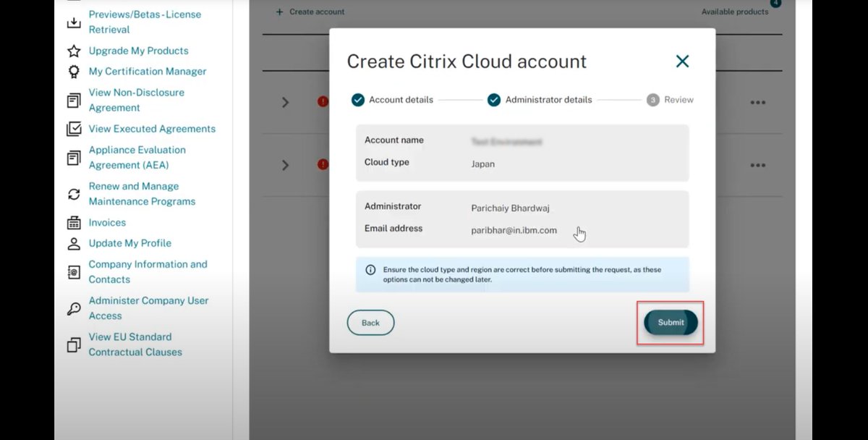Open My Certification Manager via its badge icon
The image size is (868, 440).
click(74, 72)
